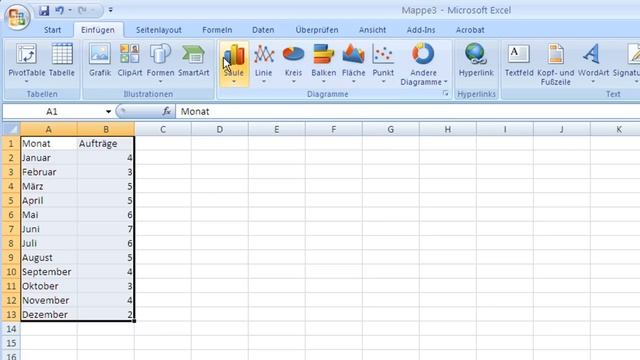Choose Linie line chart

(264, 64)
